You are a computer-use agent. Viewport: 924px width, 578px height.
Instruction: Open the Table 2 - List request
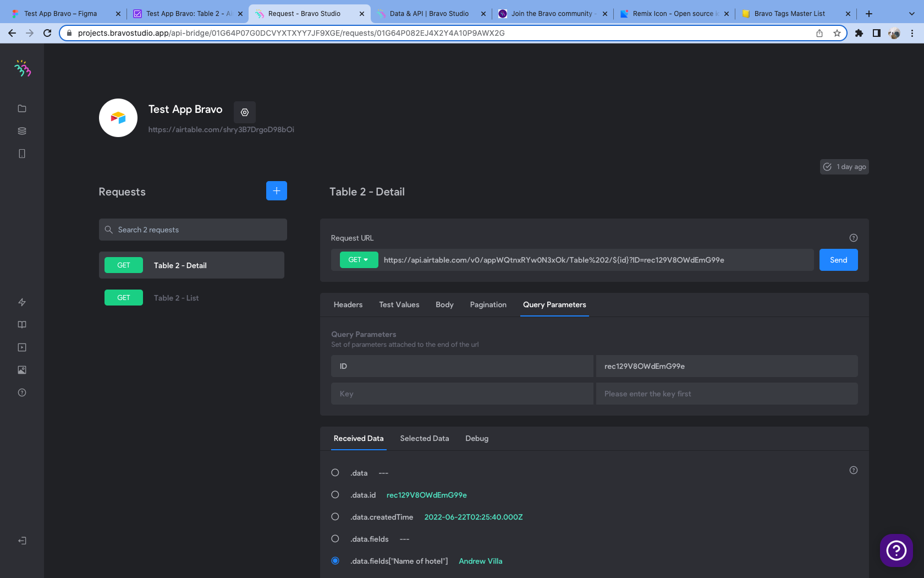[x=191, y=298]
